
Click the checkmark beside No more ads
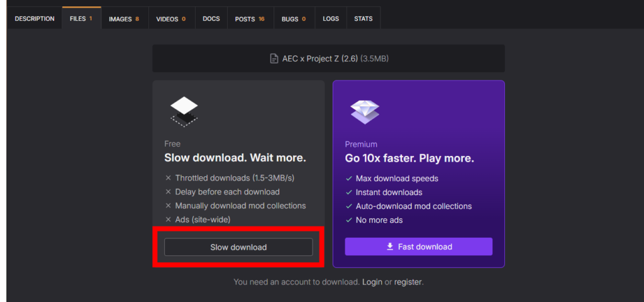[x=349, y=220]
